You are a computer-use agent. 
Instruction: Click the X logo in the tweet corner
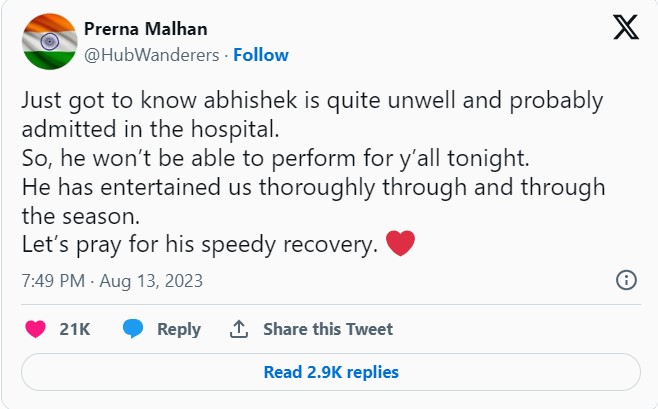click(625, 30)
